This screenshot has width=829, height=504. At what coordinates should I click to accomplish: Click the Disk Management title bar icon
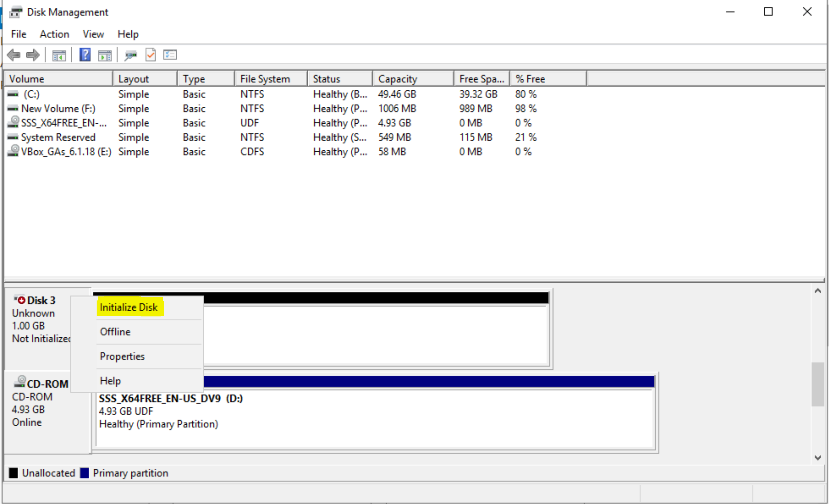tap(16, 12)
